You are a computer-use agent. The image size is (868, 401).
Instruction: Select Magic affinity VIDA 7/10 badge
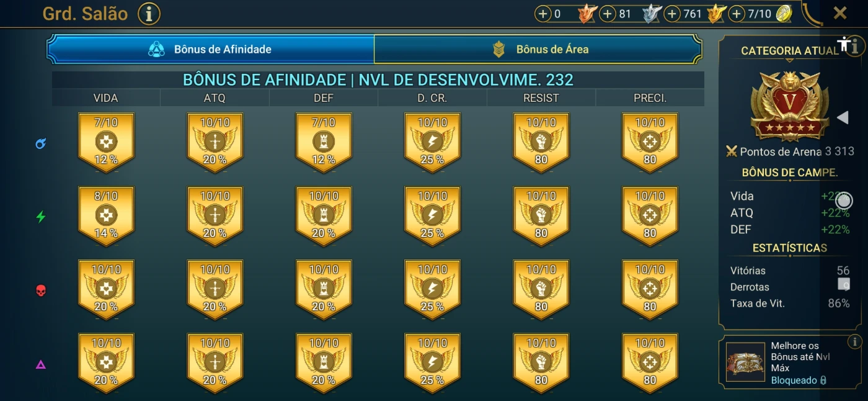(106, 143)
